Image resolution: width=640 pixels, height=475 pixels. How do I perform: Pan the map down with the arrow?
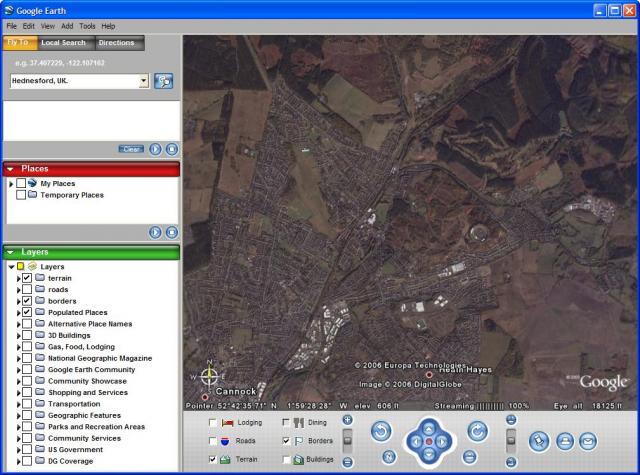[429, 454]
